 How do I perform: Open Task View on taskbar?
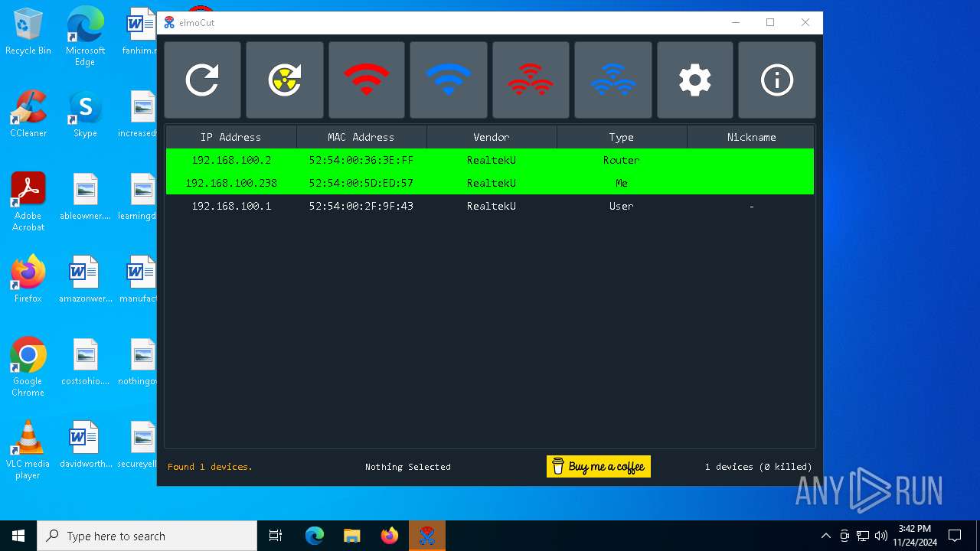coord(276,536)
